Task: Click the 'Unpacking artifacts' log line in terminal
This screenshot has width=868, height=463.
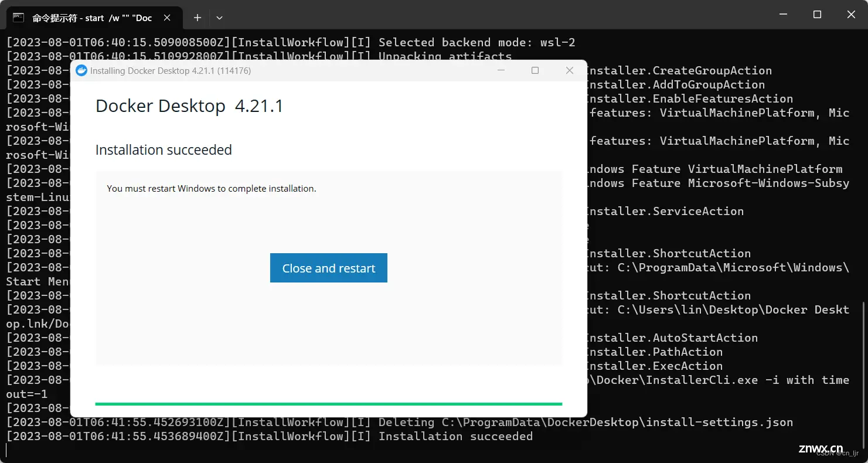Action: click(x=445, y=56)
